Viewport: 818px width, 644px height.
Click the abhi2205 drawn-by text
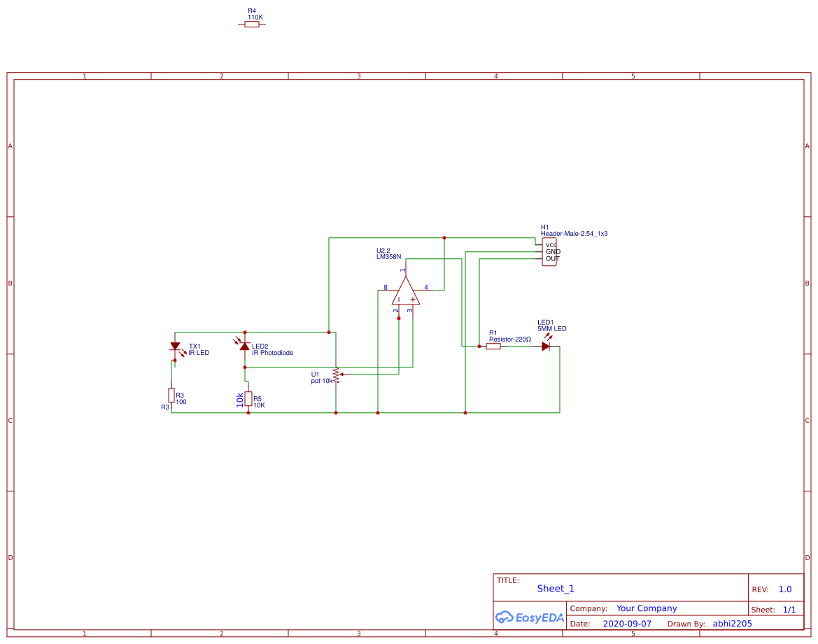pos(732,623)
